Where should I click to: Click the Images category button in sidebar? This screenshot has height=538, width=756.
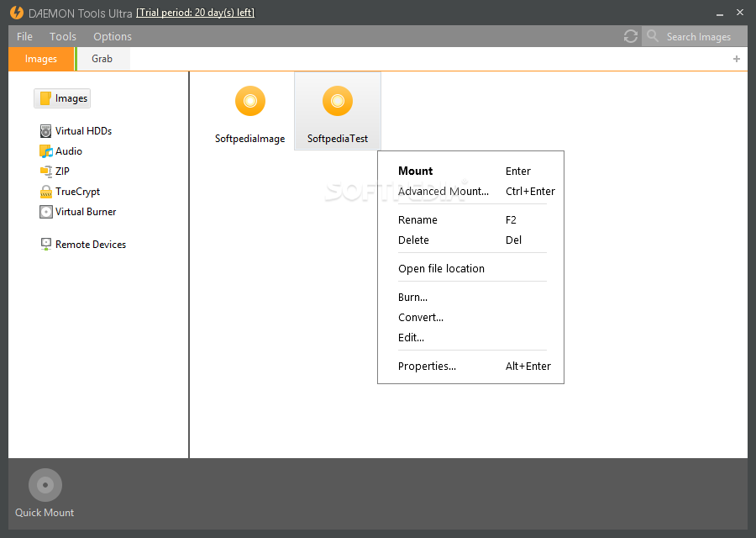pyautogui.click(x=62, y=98)
